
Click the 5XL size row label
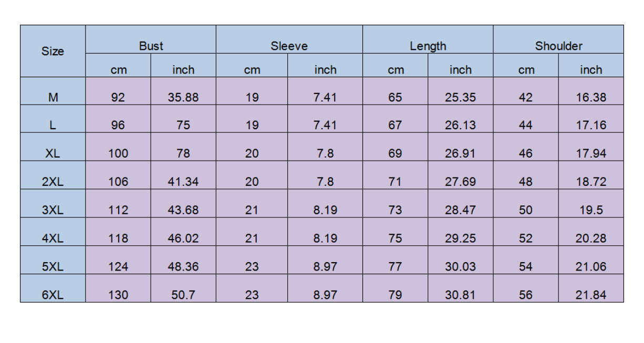tap(53, 267)
